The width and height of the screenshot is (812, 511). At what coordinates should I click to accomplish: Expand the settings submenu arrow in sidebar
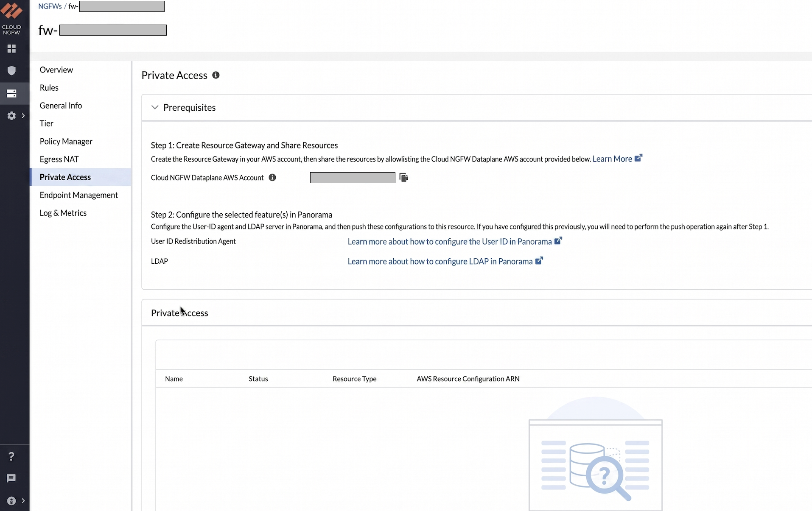click(x=23, y=116)
